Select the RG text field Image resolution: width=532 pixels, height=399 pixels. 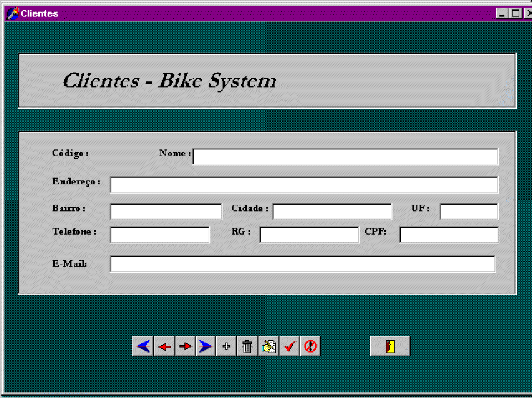coord(309,235)
